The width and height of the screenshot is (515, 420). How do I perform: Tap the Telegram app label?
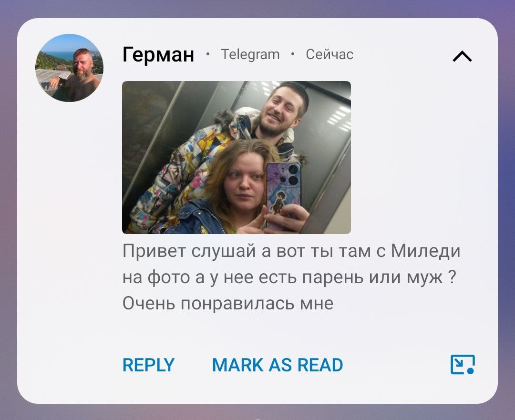(250, 54)
